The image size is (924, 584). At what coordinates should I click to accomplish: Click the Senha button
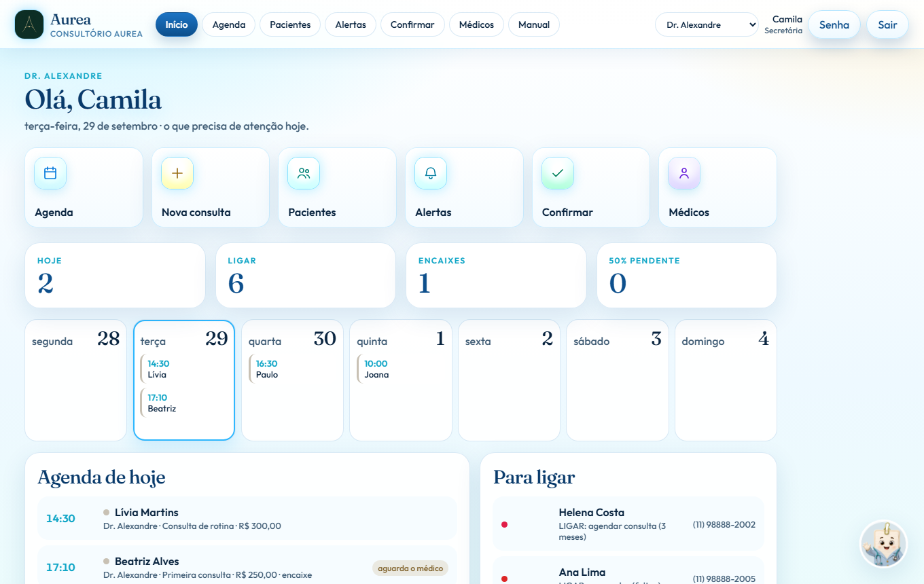click(x=834, y=24)
